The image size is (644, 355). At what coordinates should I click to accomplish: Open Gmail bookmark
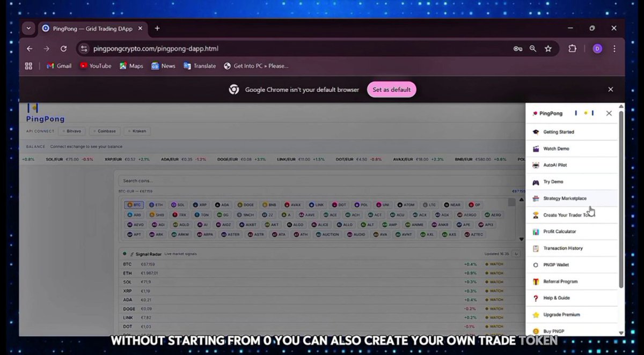[59, 66]
